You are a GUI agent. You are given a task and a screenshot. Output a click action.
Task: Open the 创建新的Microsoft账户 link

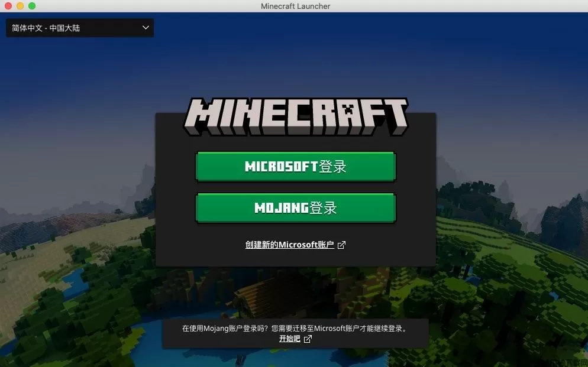289,245
